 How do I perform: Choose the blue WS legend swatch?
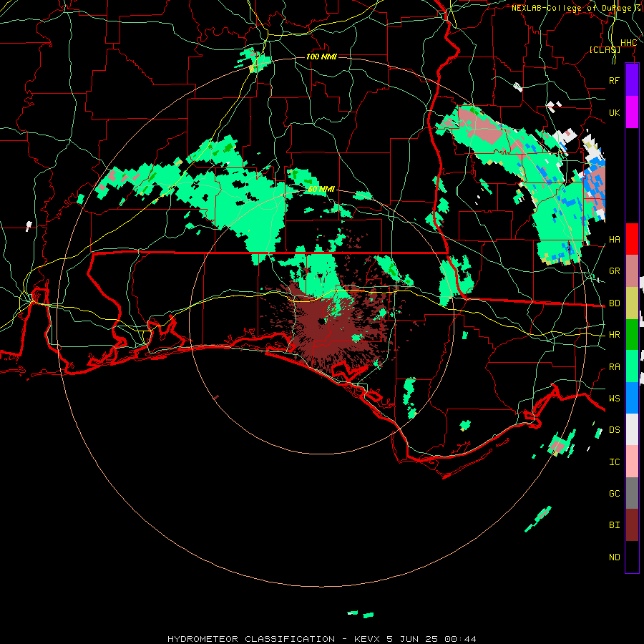pyautogui.click(x=632, y=398)
